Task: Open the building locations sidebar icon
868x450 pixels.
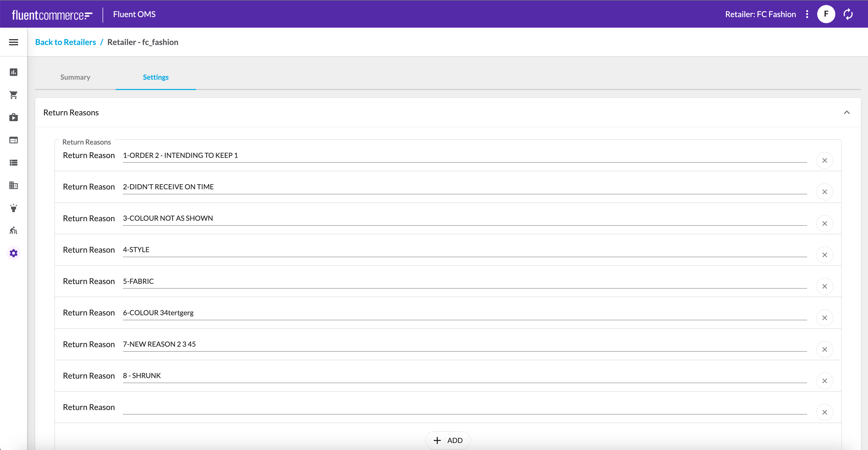Action: (14, 185)
